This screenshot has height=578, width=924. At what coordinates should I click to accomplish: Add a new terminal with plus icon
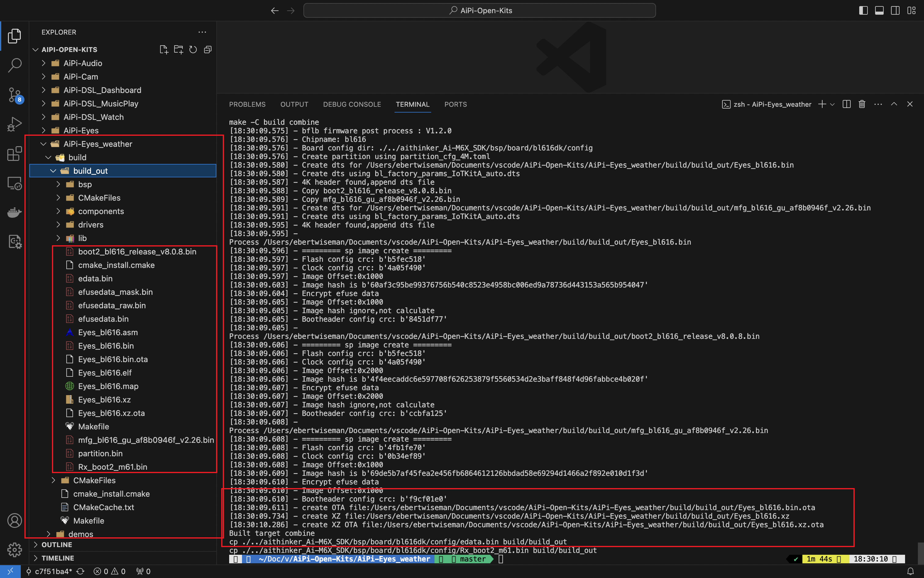[x=822, y=104]
